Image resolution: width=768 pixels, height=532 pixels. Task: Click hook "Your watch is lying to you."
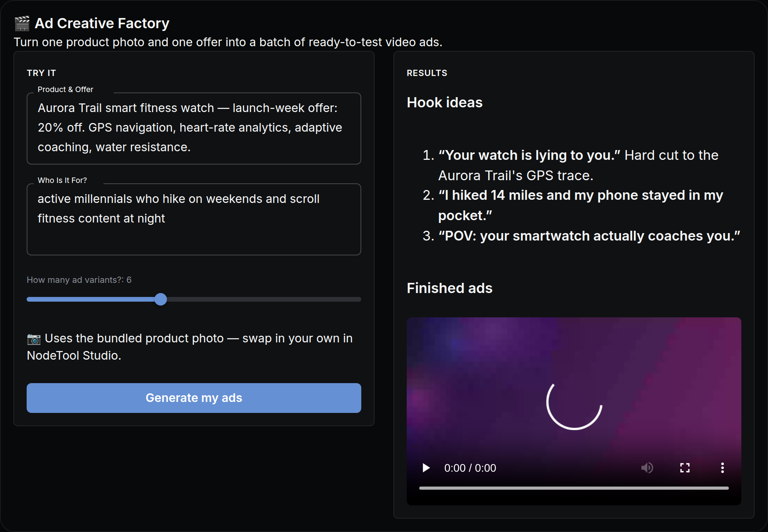pyautogui.click(x=529, y=156)
